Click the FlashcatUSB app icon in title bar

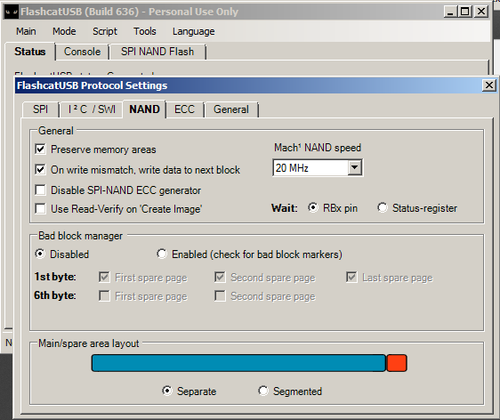[11, 12]
